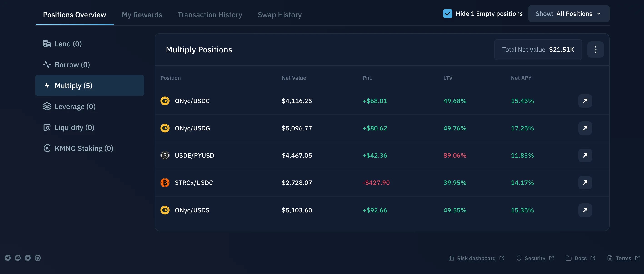Open the Telegram social link icon

(x=28, y=258)
